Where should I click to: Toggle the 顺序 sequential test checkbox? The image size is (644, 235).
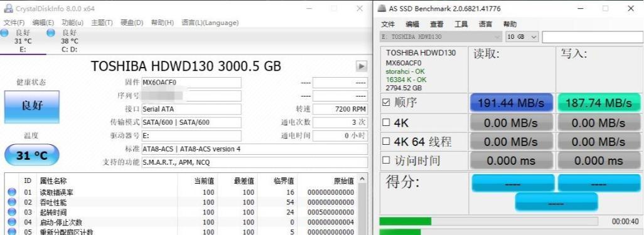[x=386, y=103]
